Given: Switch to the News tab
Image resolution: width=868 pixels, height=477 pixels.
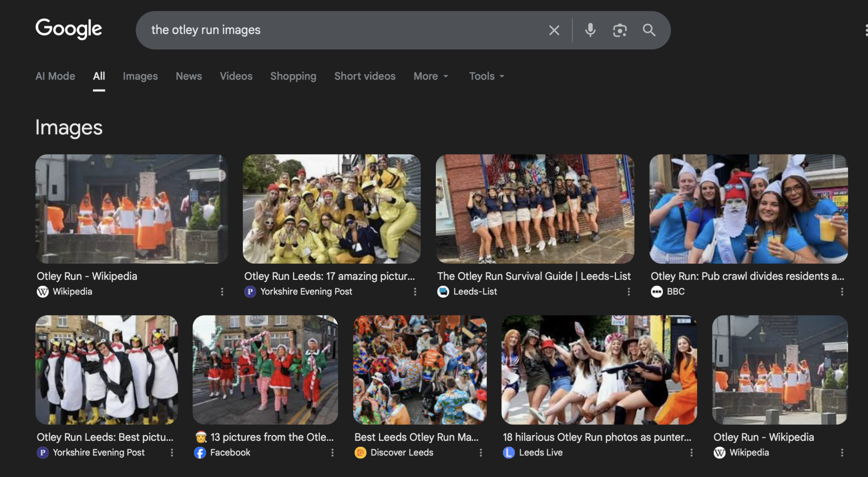Looking at the screenshot, I should (x=189, y=76).
